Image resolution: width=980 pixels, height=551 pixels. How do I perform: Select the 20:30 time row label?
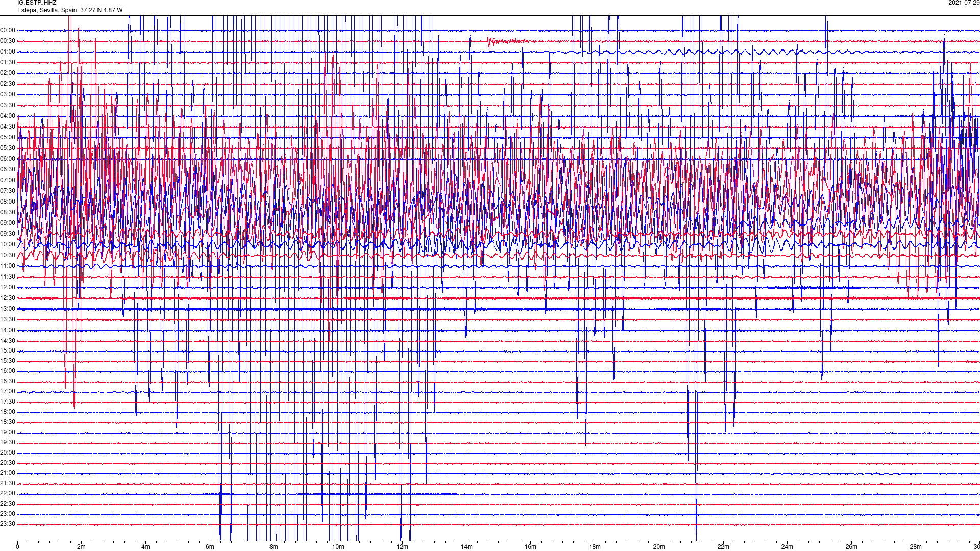pyautogui.click(x=8, y=463)
